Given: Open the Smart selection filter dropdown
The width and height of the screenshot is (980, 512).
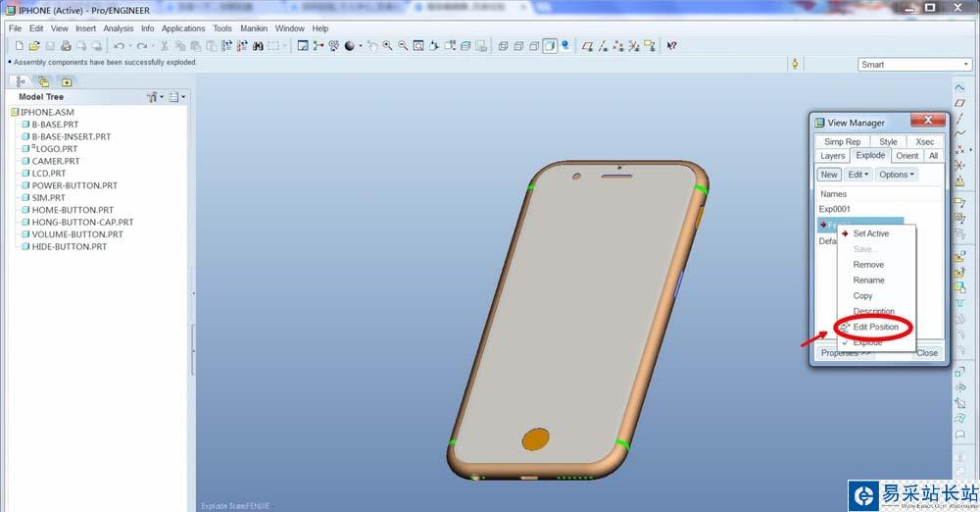Looking at the screenshot, I should coord(913,65).
